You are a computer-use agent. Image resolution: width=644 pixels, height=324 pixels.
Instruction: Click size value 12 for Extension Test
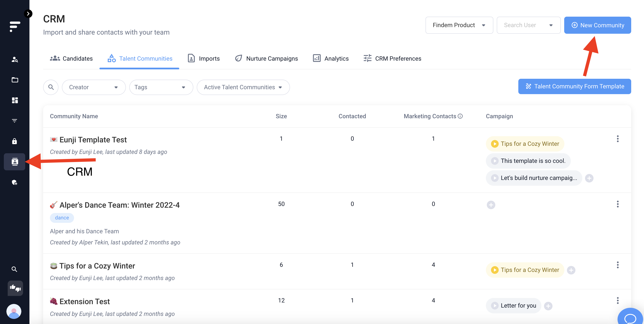coord(281,301)
